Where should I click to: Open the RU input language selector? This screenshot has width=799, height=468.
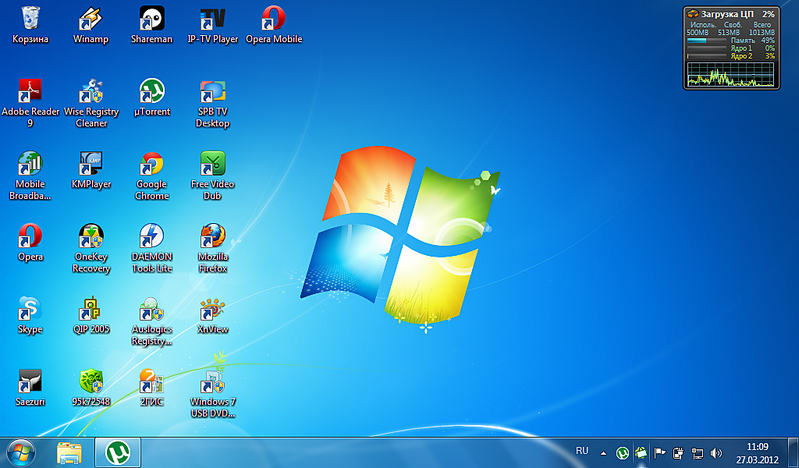pos(582,453)
